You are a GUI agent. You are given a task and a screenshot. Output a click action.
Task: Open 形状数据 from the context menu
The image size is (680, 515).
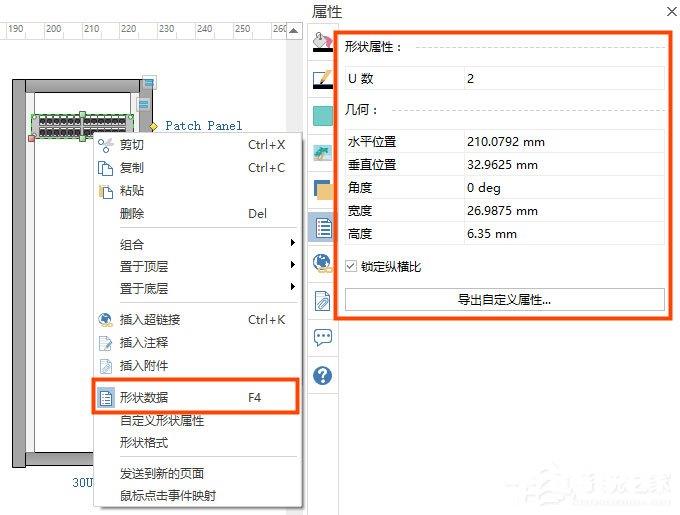point(196,397)
